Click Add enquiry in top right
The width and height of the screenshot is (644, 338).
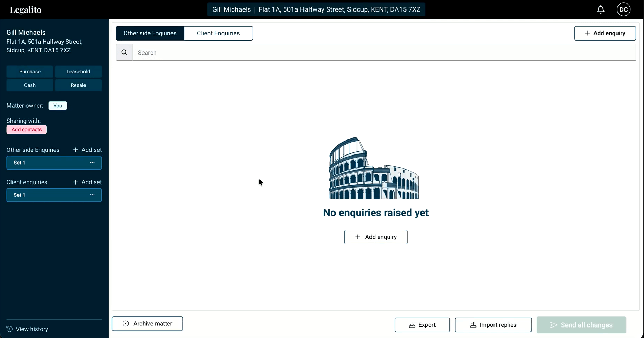point(605,33)
